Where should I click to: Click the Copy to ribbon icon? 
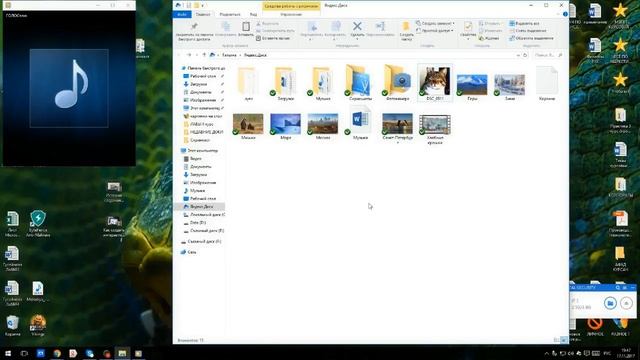click(x=336, y=27)
